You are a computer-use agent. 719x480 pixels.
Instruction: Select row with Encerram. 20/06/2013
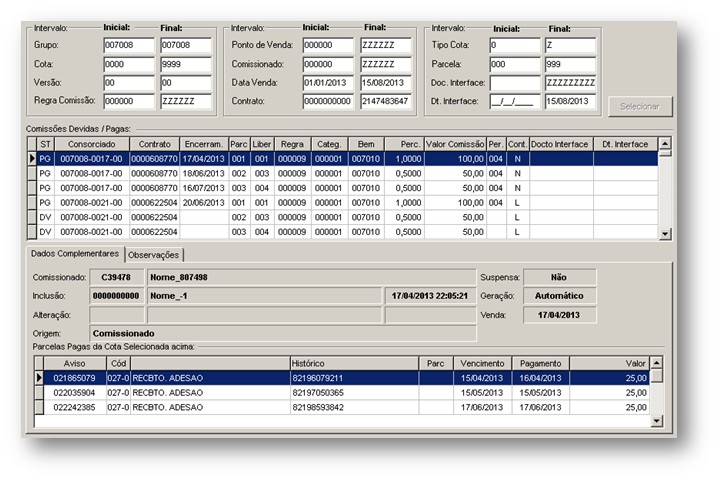point(343,203)
